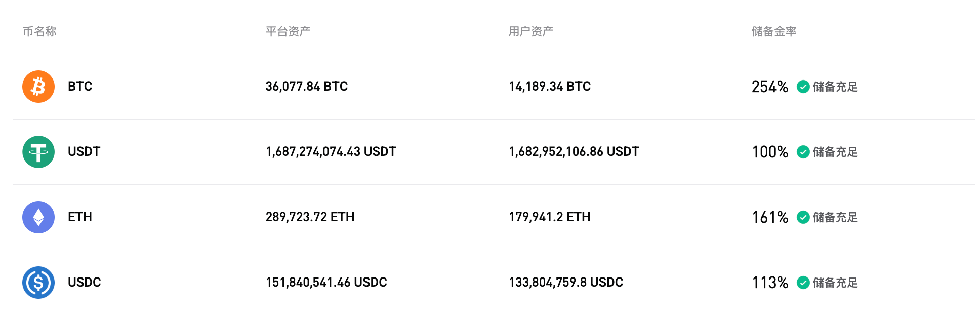Click the 储备充足 badge in the BTC row

point(835,87)
